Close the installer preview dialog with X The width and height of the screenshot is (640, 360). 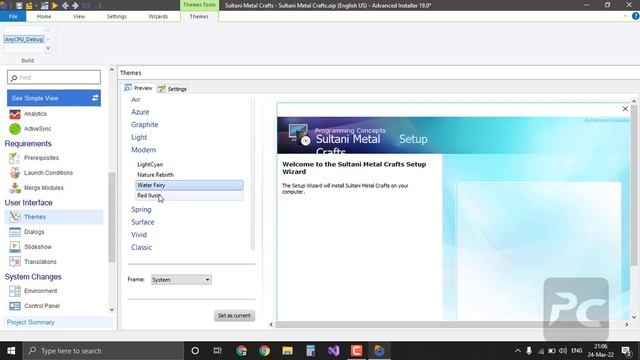click(625, 109)
